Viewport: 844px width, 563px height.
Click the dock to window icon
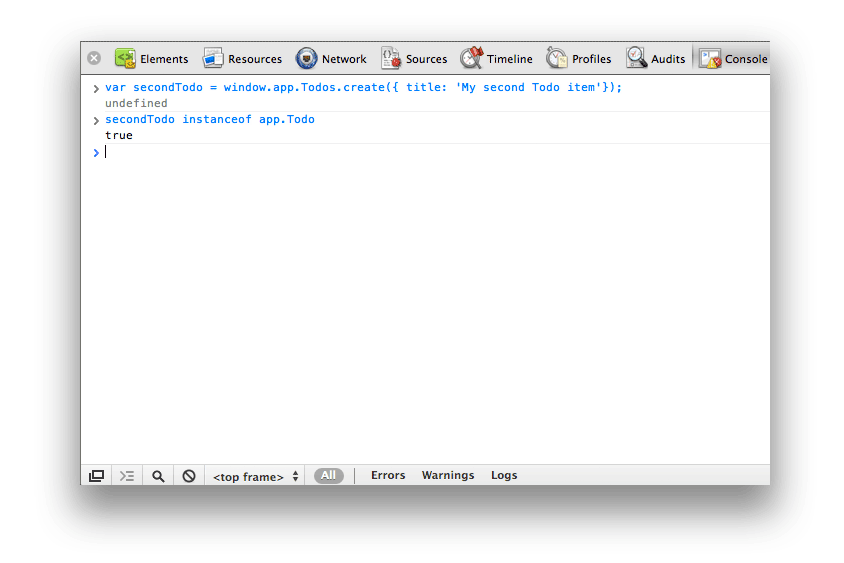[96, 476]
